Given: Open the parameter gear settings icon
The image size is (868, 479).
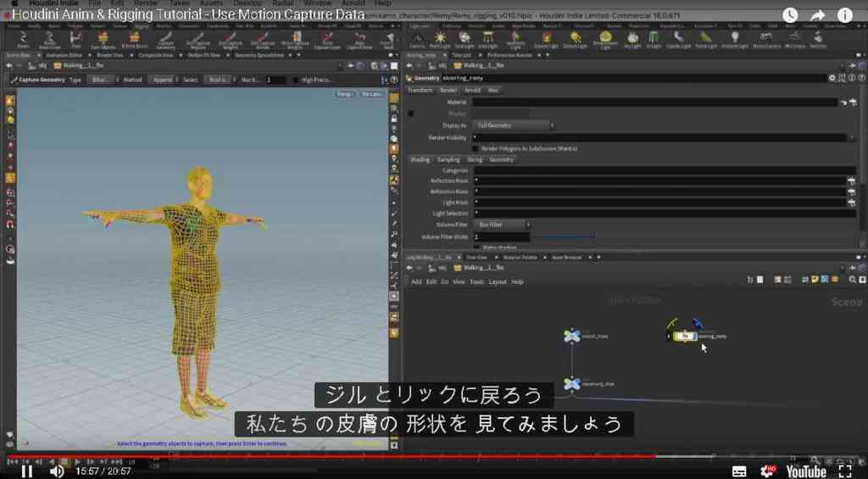Looking at the screenshot, I should [832, 78].
